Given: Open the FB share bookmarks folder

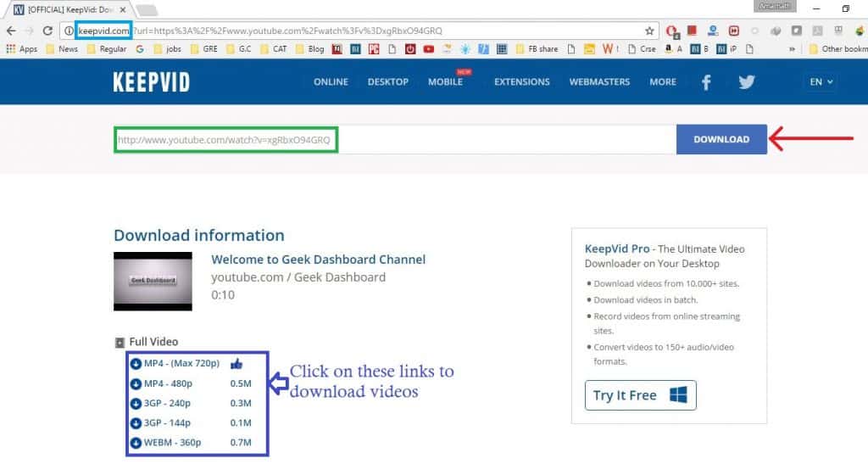Looking at the screenshot, I should pyautogui.click(x=537, y=48).
